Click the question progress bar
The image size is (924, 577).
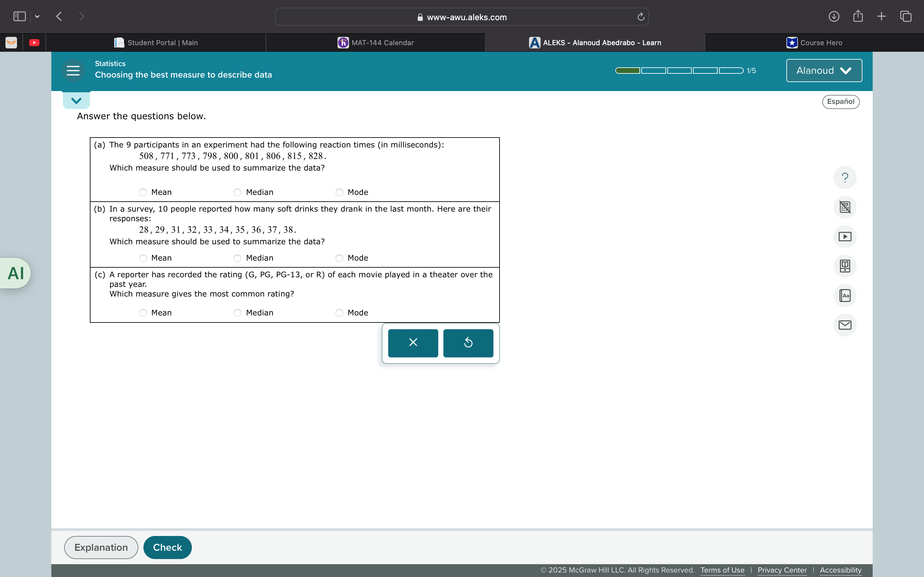tap(679, 71)
